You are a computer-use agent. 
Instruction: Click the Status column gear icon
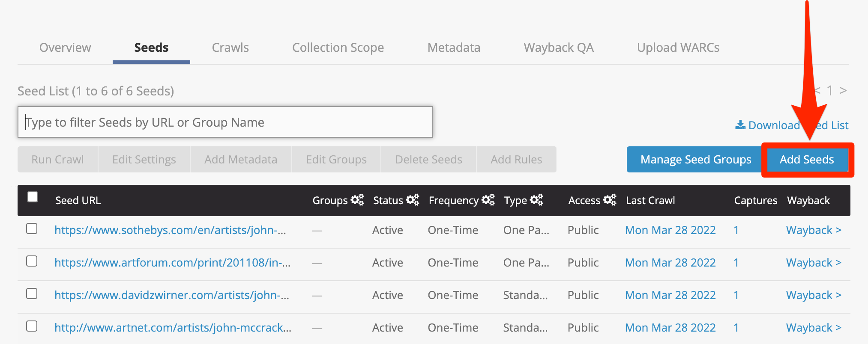click(x=412, y=200)
